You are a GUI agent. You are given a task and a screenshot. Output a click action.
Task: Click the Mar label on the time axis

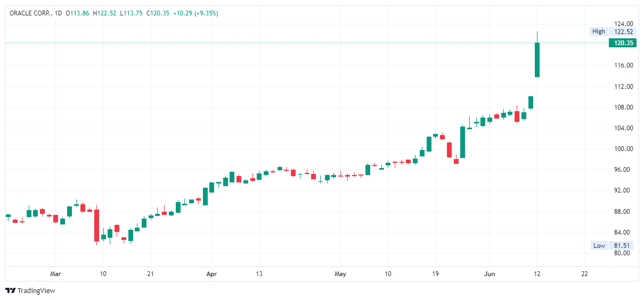pos(56,274)
